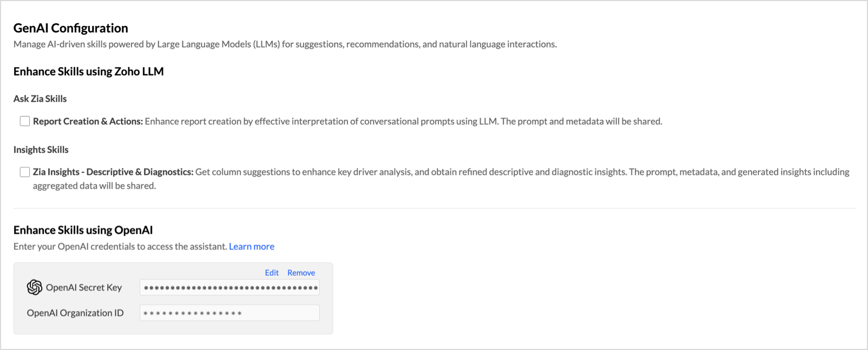The image size is (868, 350).
Task: Click the "Manage AI-driven skills" description text
Action: (285, 44)
